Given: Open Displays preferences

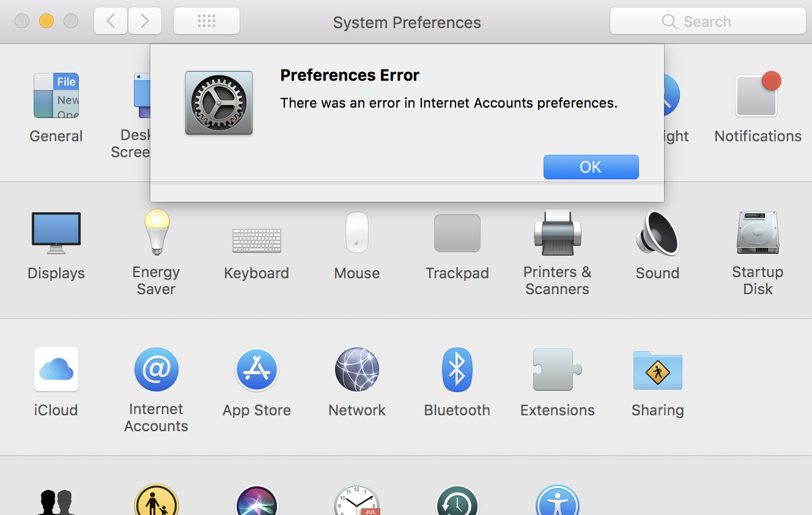Looking at the screenshot, I should pyautogui.click(x=56, y=233).
